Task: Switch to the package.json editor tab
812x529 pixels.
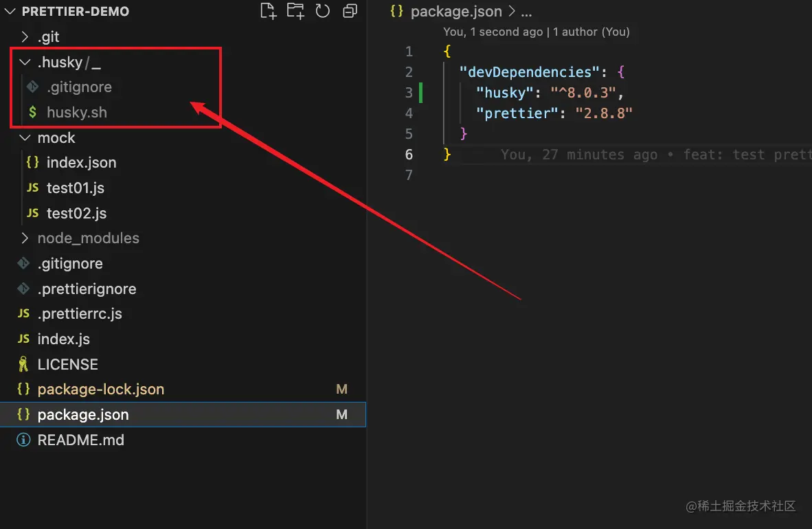Action: [x=456, y=11]
